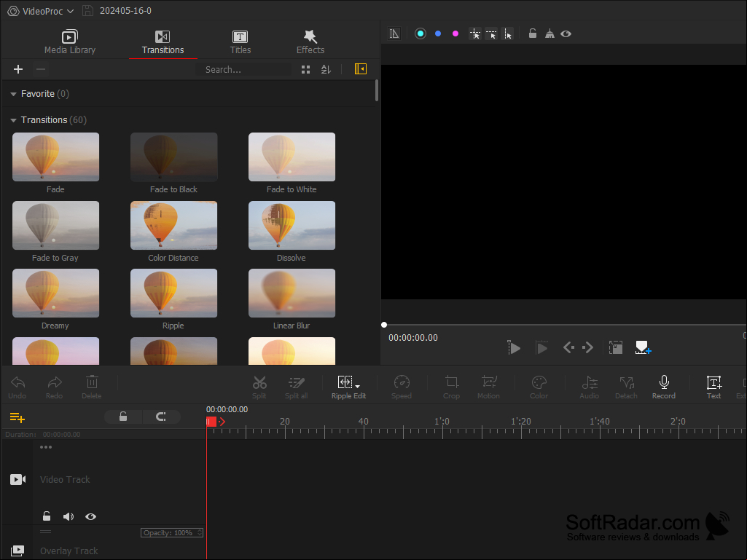The height and width of the screenshot is (560, 747).
Task: Click the transitions panel vertical scrollbar
Action: point(377,90)
